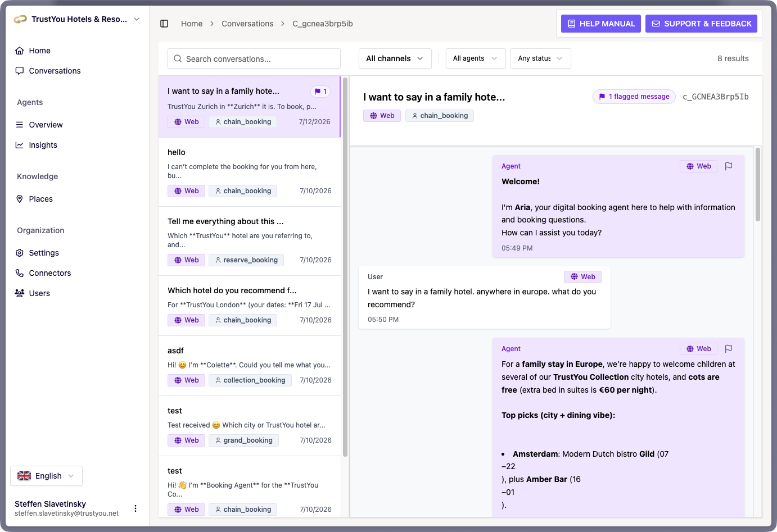The height and width of the screenshot is (532, 777).
Task: Click Web badge on the user message
Action: 582,277
